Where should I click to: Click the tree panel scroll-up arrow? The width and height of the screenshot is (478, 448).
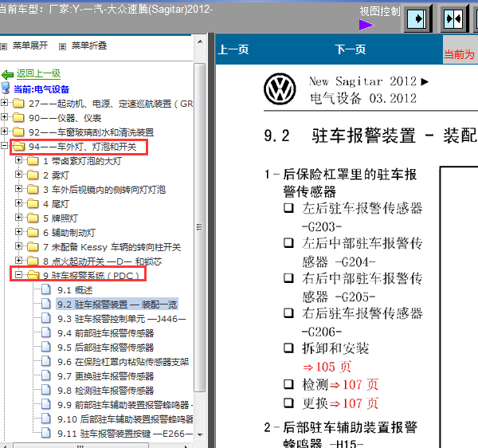(x=200, y=41)
